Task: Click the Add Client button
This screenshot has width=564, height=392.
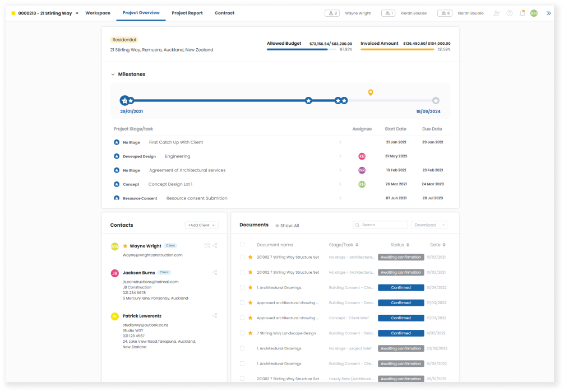Action: click(201, 225)
